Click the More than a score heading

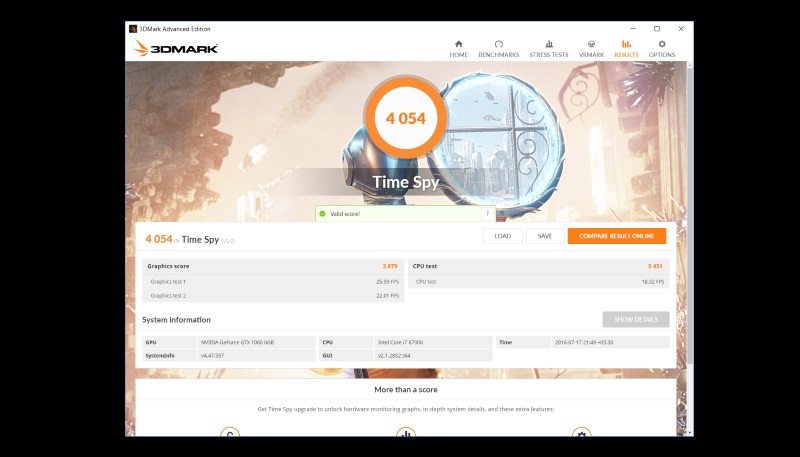(x=406, y=389)
